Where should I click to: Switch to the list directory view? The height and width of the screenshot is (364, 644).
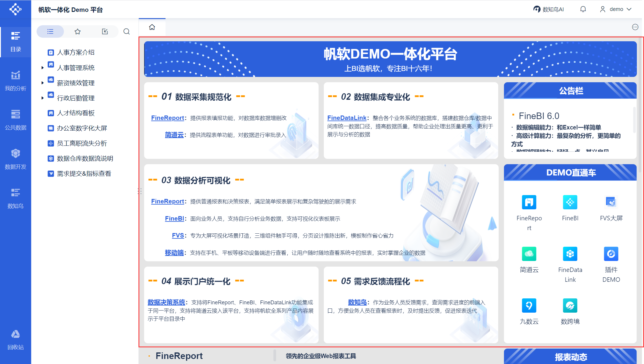tap(50, 31)
